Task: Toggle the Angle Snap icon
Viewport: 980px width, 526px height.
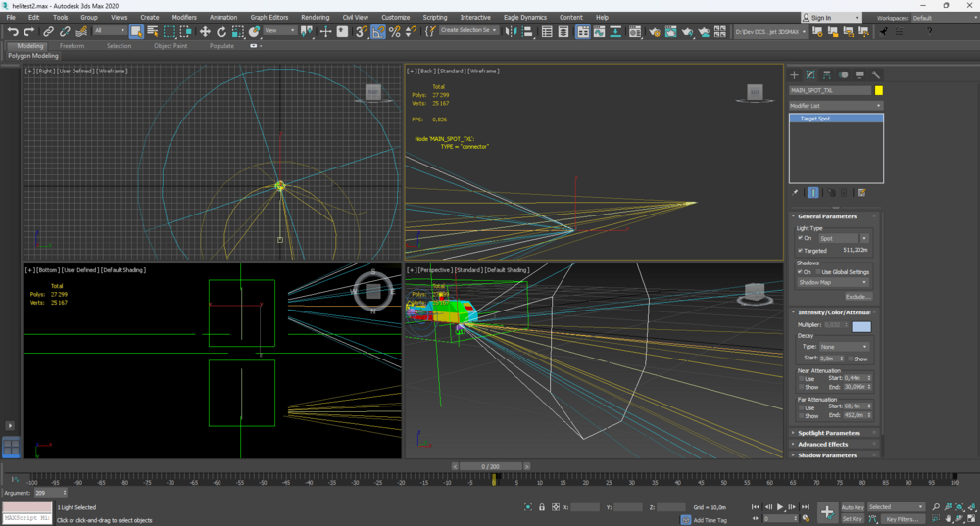Action: click(378, 32)
